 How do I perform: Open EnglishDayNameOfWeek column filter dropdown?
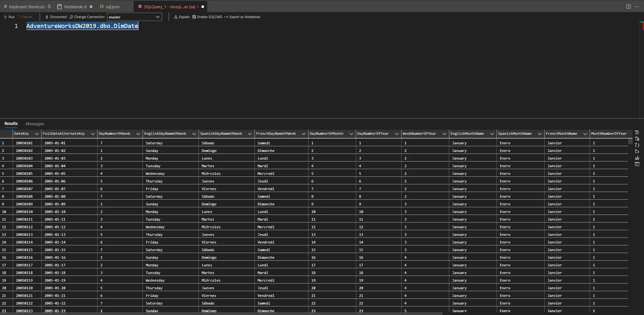194,134
